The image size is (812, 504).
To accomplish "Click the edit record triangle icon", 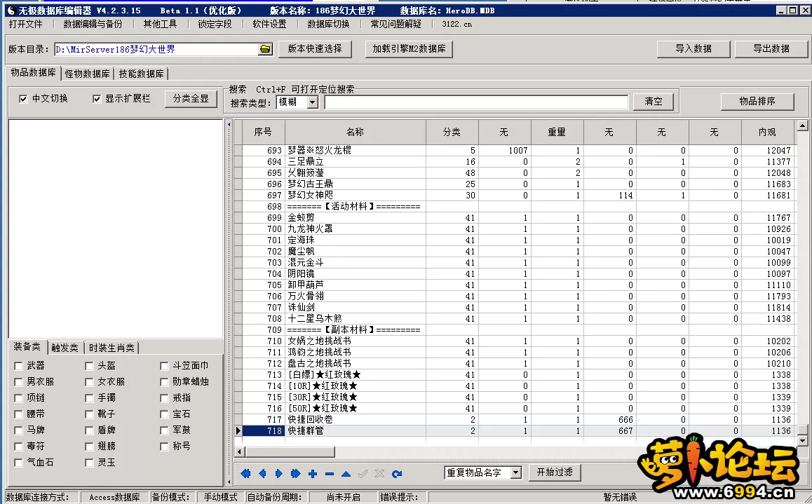I will point(346,473).
